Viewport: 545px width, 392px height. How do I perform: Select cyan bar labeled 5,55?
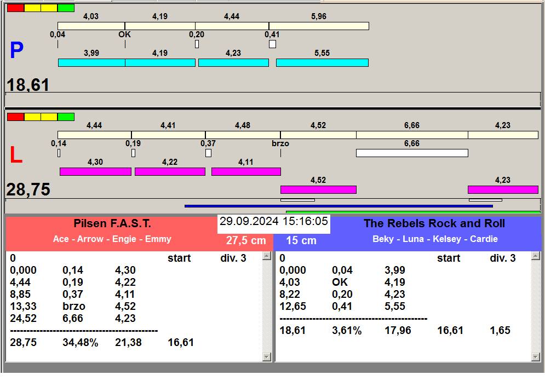pos(322,62)
